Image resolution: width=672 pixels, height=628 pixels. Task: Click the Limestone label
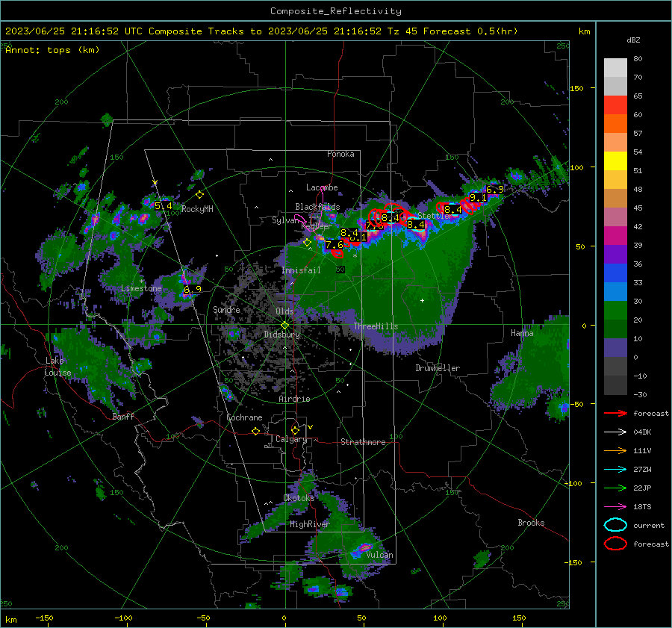click(x=141, y=288)
